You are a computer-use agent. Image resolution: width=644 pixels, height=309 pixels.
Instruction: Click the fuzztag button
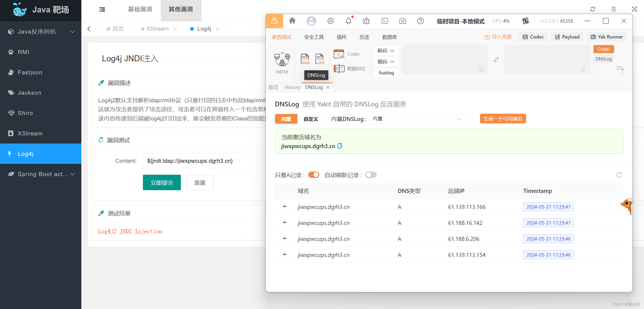coord(386,73)
